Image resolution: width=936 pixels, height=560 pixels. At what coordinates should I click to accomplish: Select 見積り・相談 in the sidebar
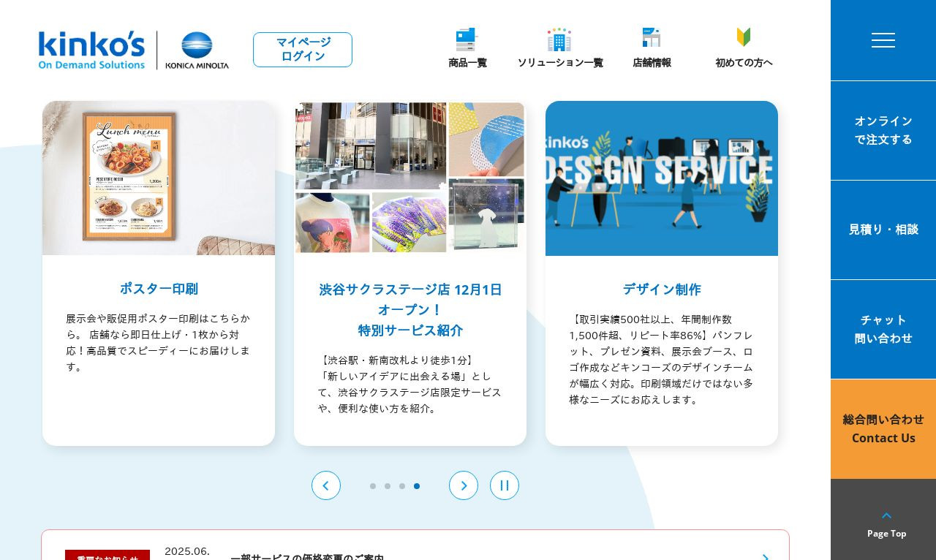tap(883, 229)
